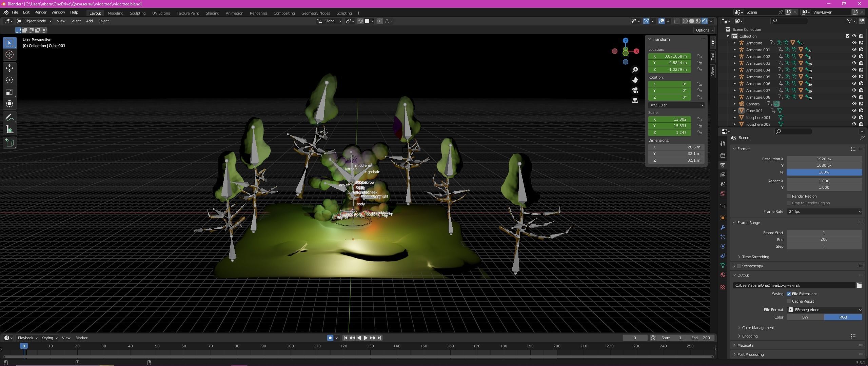The width and height of the screenshot is (868, 366).
Task: Expand Metadata panel
Action: [x=745, y=345]
